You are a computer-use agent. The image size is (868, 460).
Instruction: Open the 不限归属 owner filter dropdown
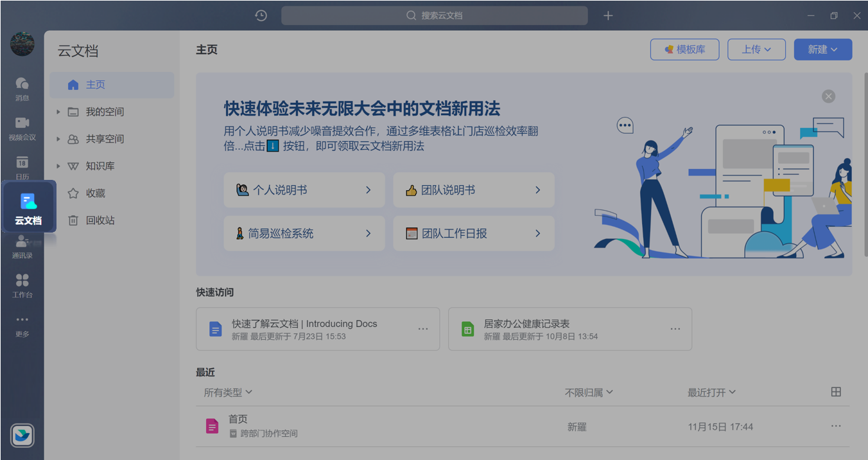coord(589,392)
